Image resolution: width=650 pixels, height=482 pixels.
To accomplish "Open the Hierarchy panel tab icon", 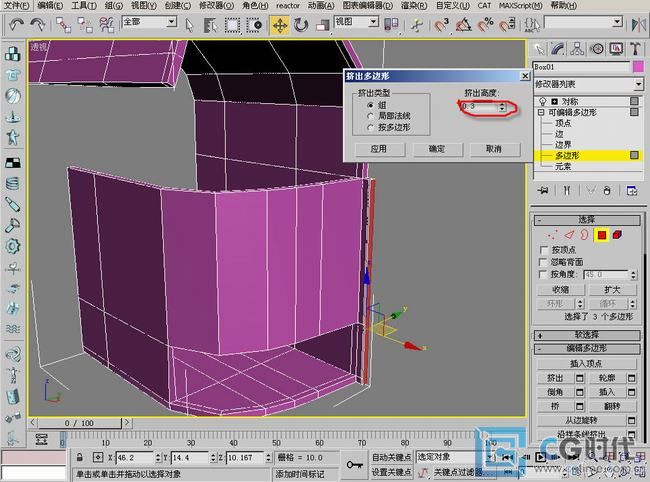I will (577, 49).
